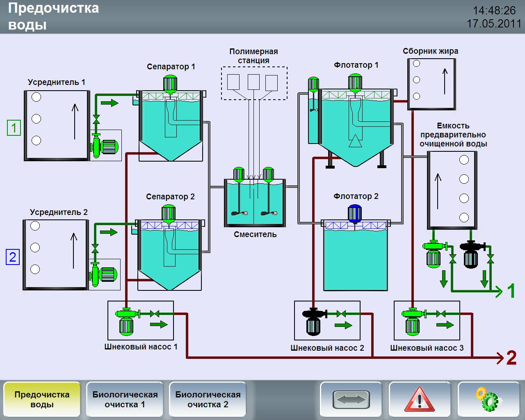Switch to Биологическая очистка 1 tab
Image resolution: width=525 pixels, height=420 pixels.
click(x=125, y=399)
